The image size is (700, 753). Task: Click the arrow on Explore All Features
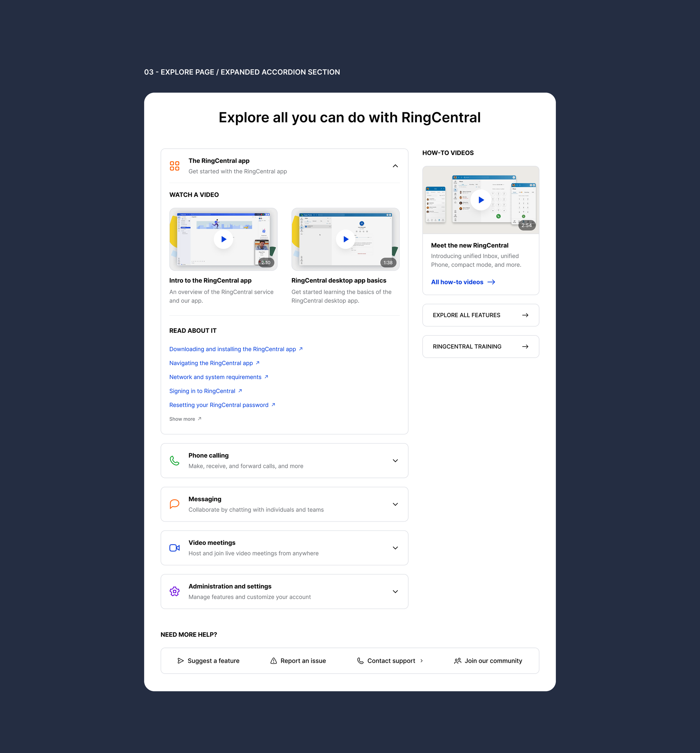(x=525, y=315)
